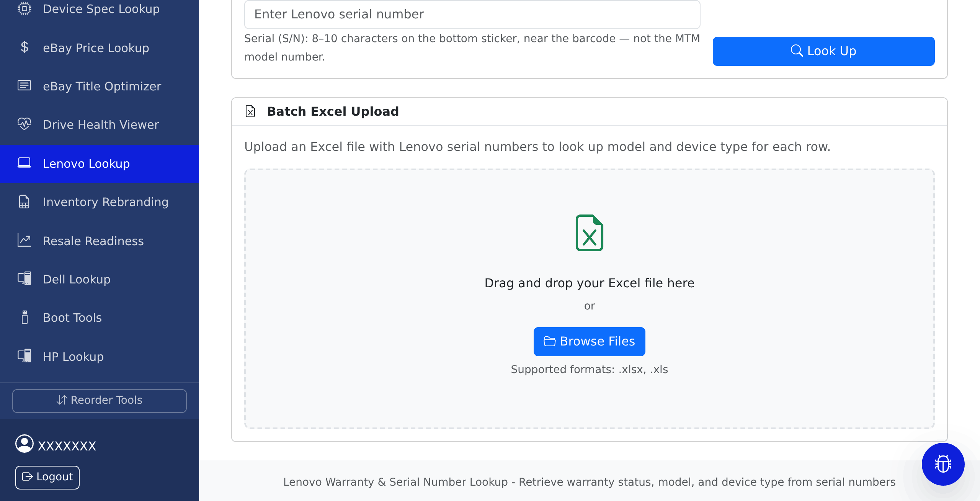Go to eBay Title Optimizer

pos(100,86)
